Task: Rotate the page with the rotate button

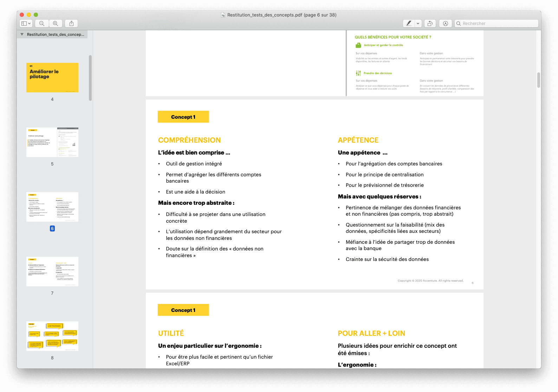Action: pos(430,24)
